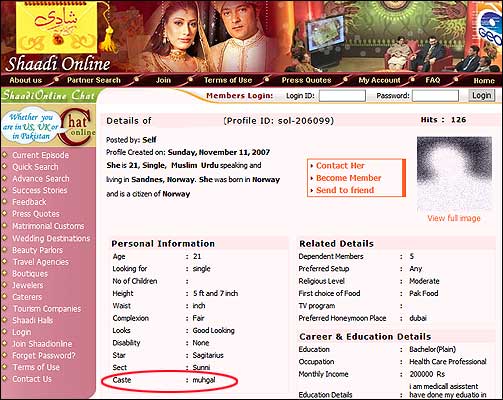Image resolution: width=503 pixels, height=400 pixels.
Task: Open Forget Password? in sidebar
Action: pyautogui.click(x=44, y=356)
